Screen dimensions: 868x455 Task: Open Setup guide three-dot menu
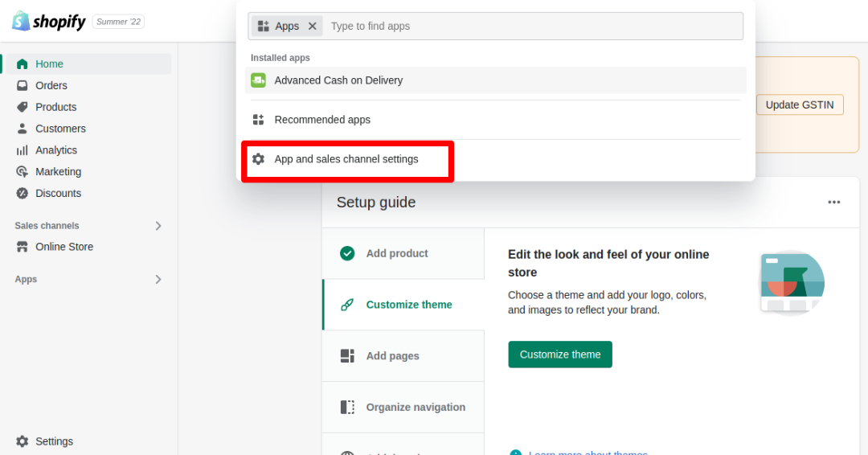(x=833, y=202)
